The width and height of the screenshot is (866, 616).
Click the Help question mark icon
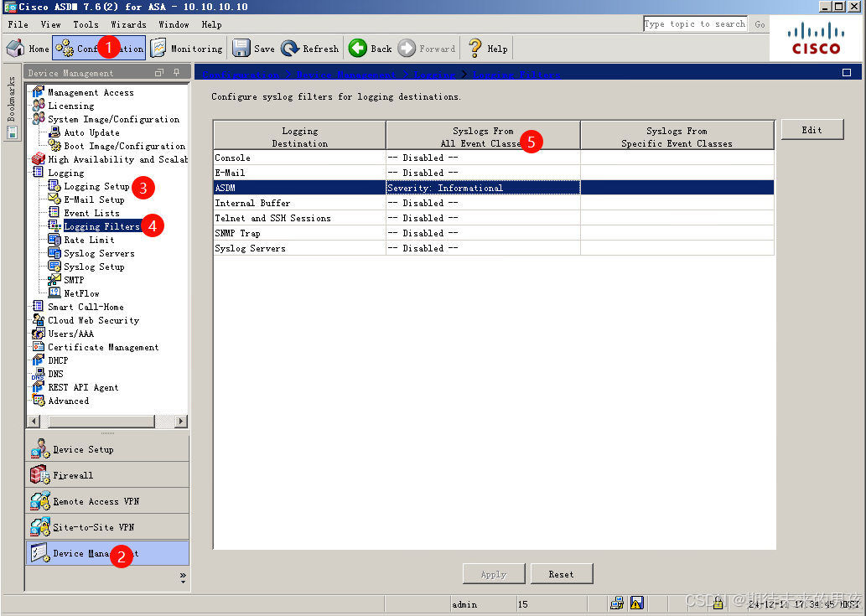[475, 48]
